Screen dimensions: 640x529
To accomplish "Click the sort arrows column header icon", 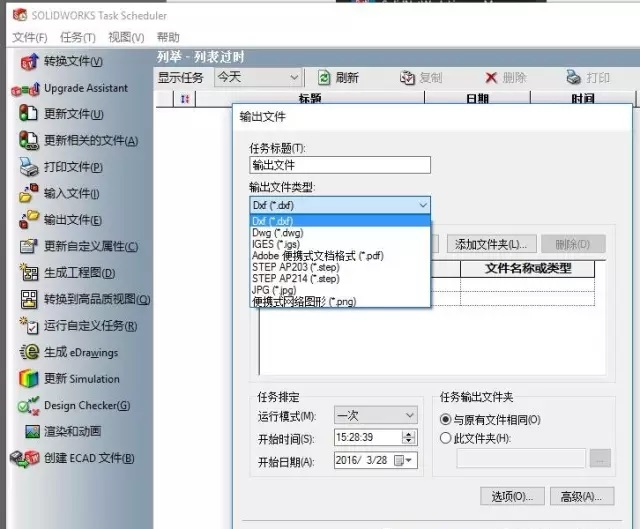I will [x=185, y=99].
